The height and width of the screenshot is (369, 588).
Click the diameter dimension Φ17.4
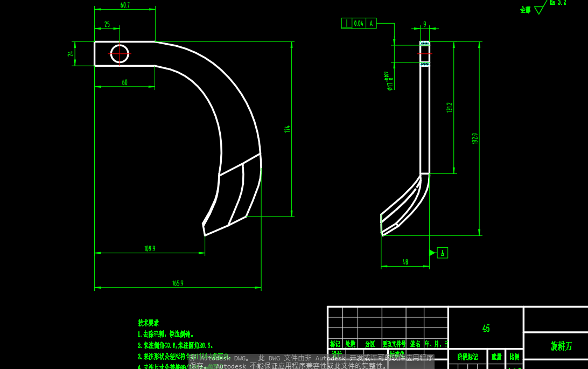click(x=389, y=81)
